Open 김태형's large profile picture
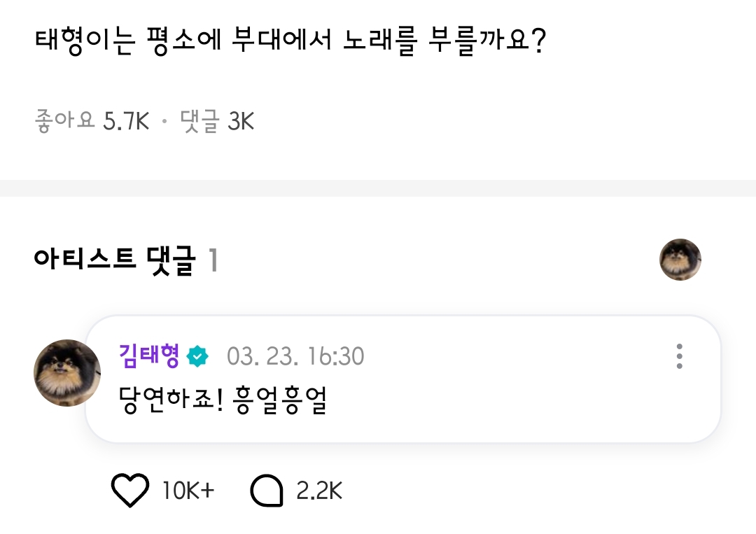The image size is (756, 534). (x=67, y=373)
